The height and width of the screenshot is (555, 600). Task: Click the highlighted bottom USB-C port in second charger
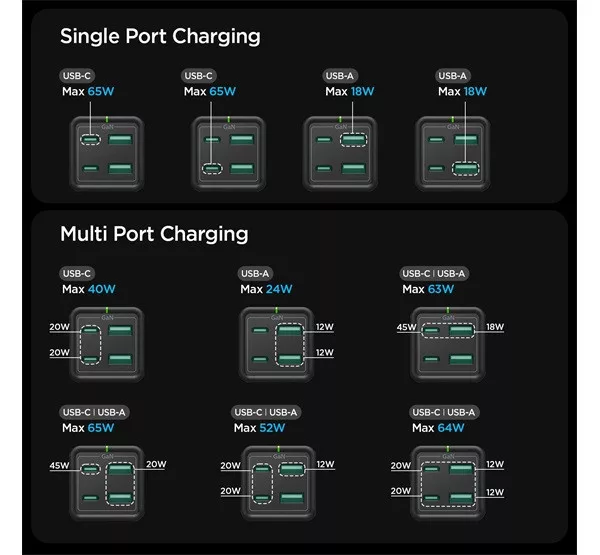click(212, 168)
